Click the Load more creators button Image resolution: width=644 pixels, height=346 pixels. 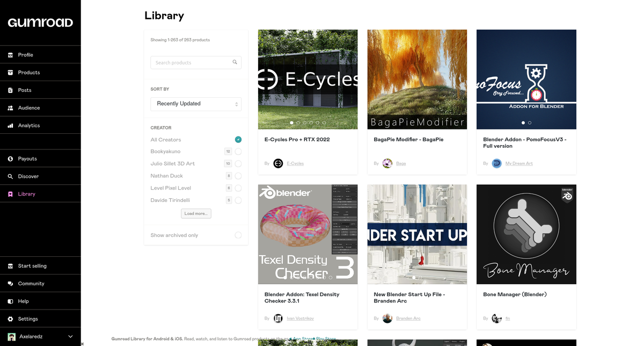196,213
